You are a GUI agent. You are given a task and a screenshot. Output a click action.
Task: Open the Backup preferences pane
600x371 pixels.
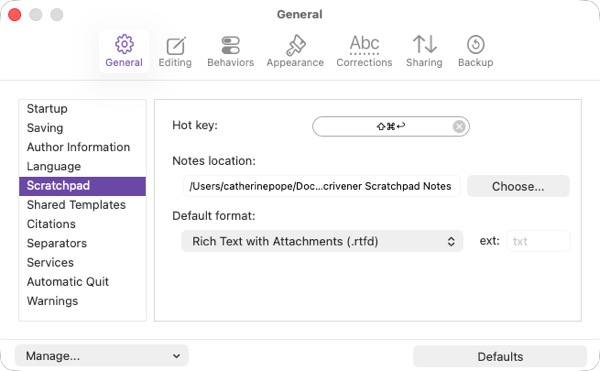click(x=476, y=51)
